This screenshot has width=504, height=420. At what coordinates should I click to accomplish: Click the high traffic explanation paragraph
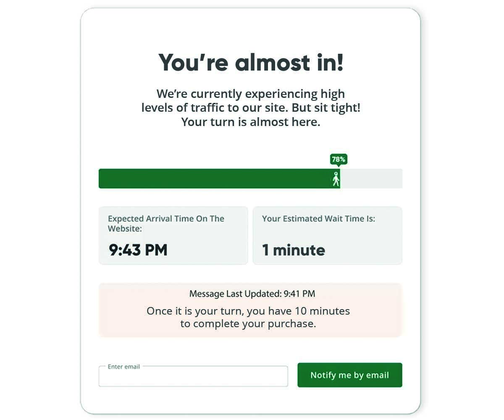(x=251, y=108)
